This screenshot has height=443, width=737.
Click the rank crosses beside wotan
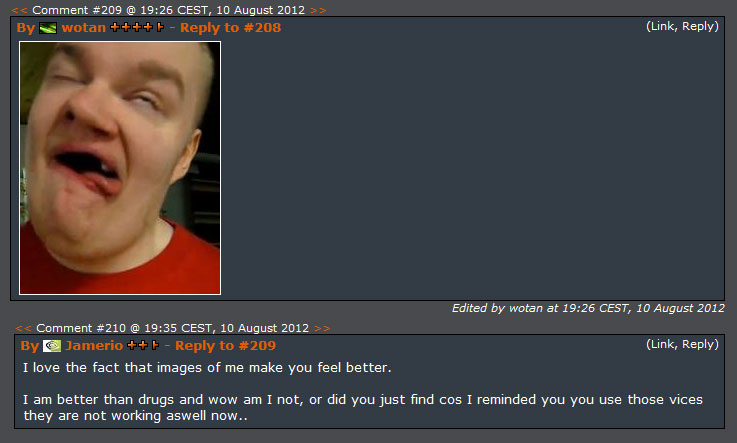point(137,27)
